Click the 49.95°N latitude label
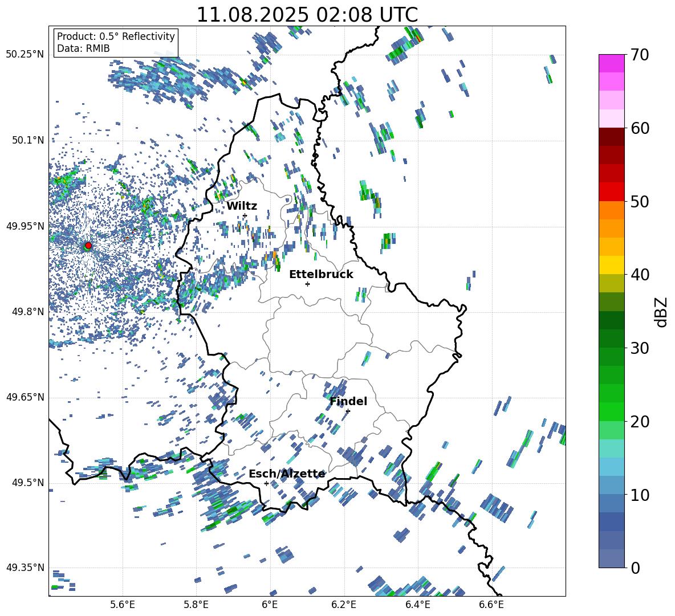This screenshot has width=675, height=616. click(x=25, y=226)
